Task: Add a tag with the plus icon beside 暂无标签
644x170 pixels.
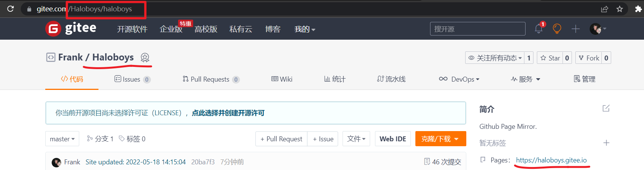Action: tap(606, 143)
